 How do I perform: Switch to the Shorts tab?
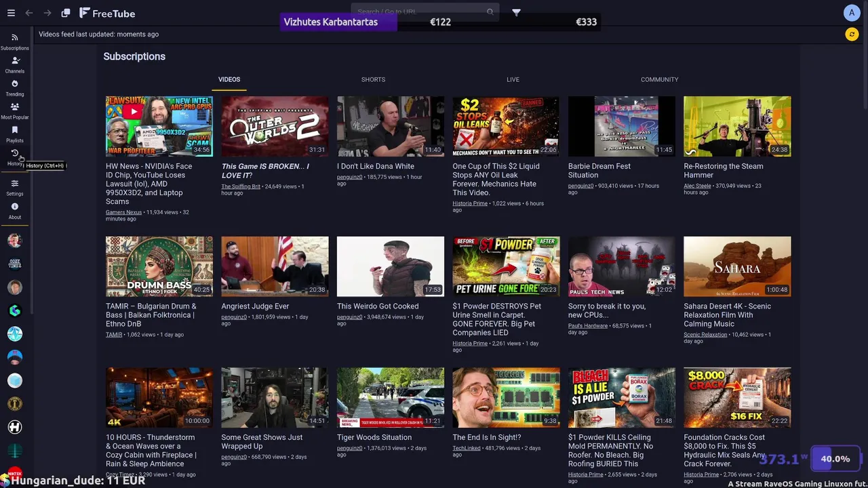click(373, 79)
